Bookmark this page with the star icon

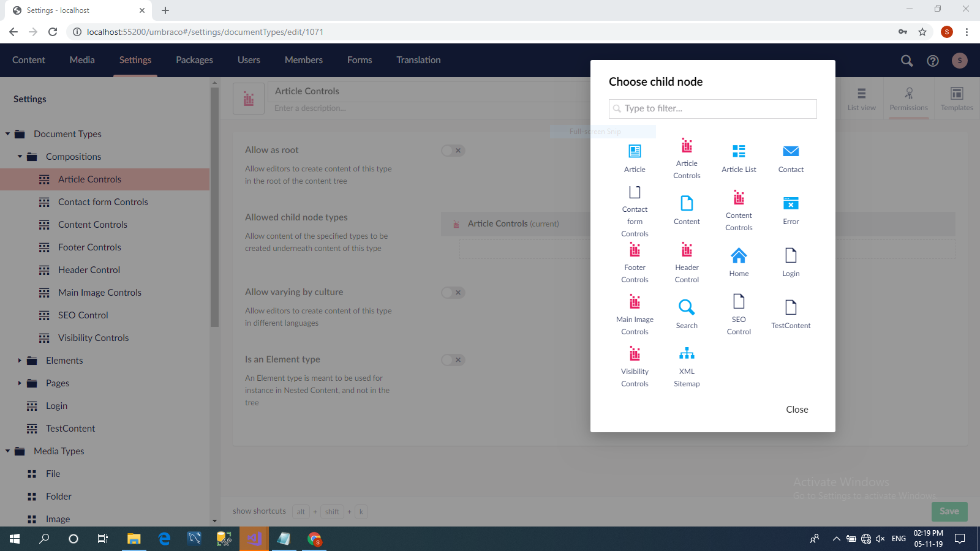pyautogui.click(x=922, y=32)
